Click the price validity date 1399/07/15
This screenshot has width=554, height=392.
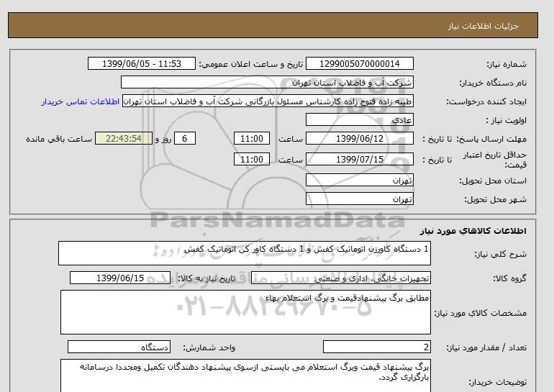click(x=359, y=159)
